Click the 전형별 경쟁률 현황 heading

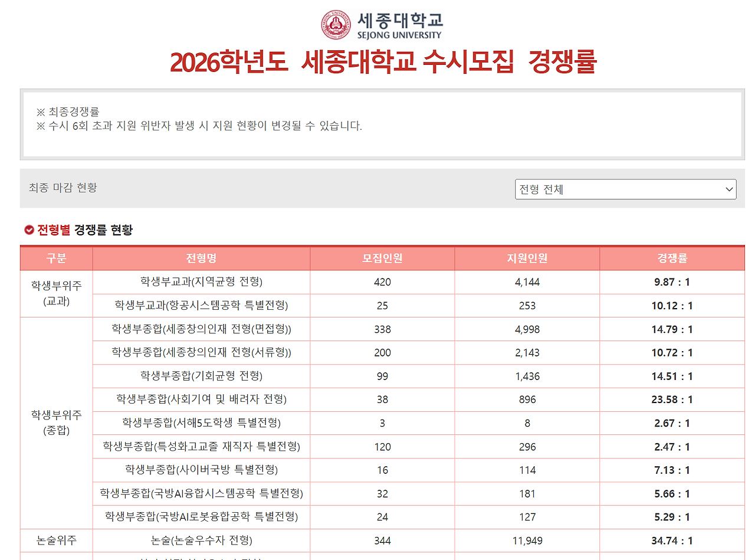pyautogui.click(x=85, y=230)
